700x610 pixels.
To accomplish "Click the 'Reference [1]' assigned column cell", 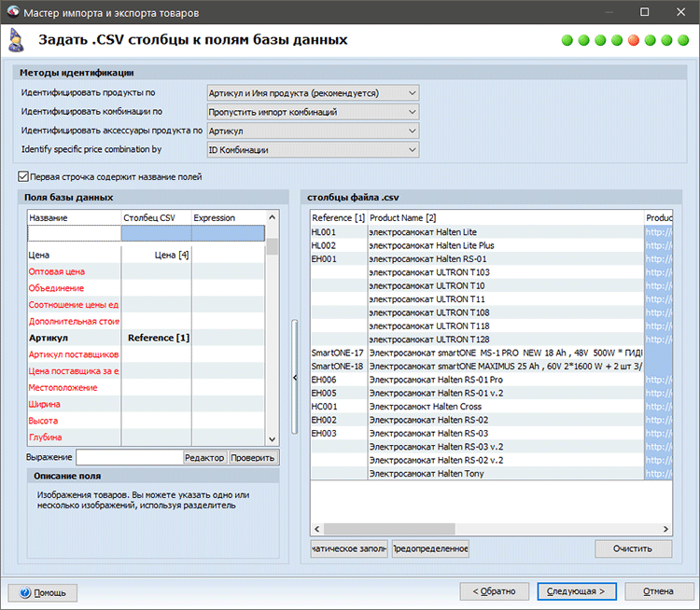I will (156, 338).
